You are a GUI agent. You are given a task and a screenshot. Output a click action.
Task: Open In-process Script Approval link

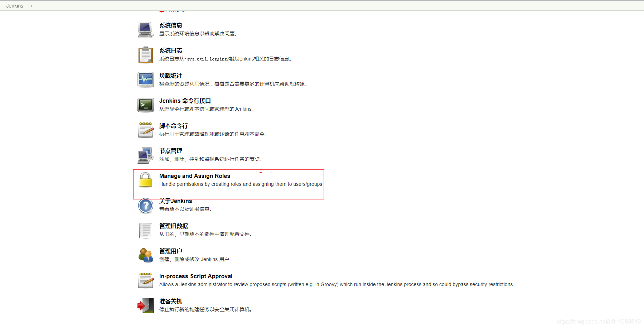pyautogui.click(x=196, y=276)
